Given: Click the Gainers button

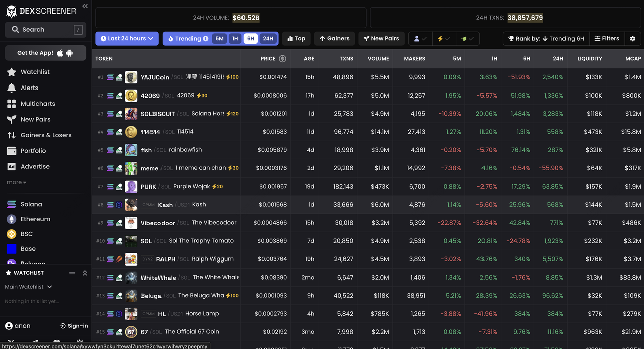Looking at the screenshot, I should point(335,39).
